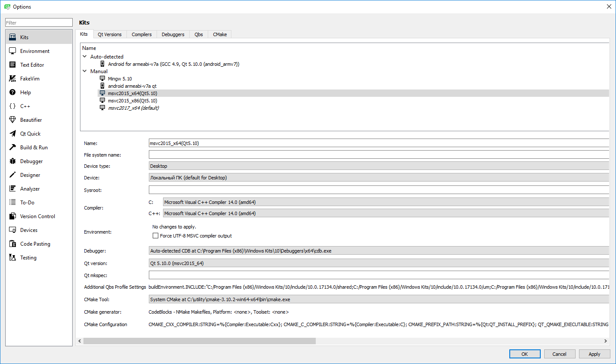Open the Device type dropdown
Screen dimensions: 616x364
379,166
